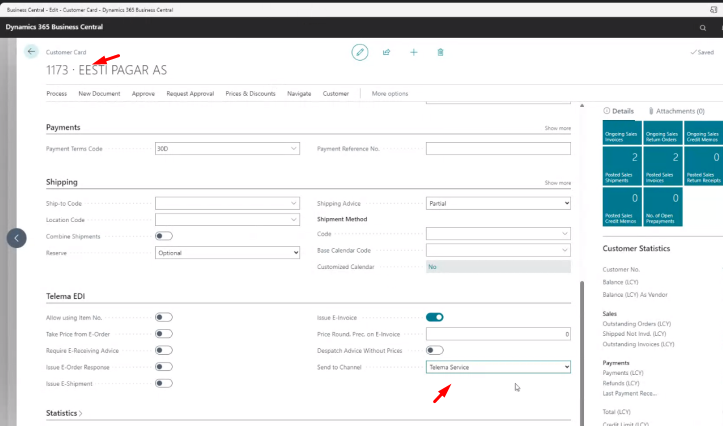Open the New Document menu

click(99, 94)
